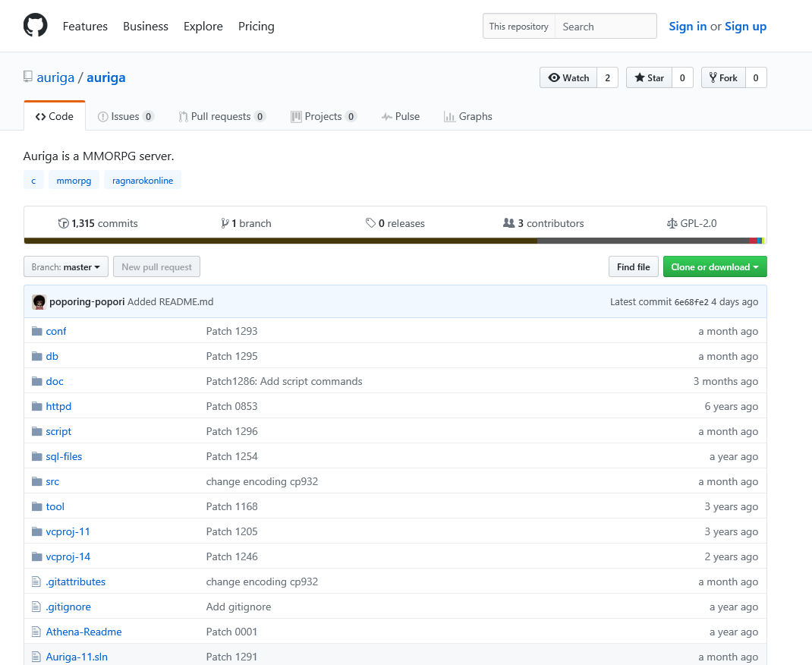This screenshot has width=812, height=665.
Task: Click the doc folder icon
Action: tap(36, 381)
